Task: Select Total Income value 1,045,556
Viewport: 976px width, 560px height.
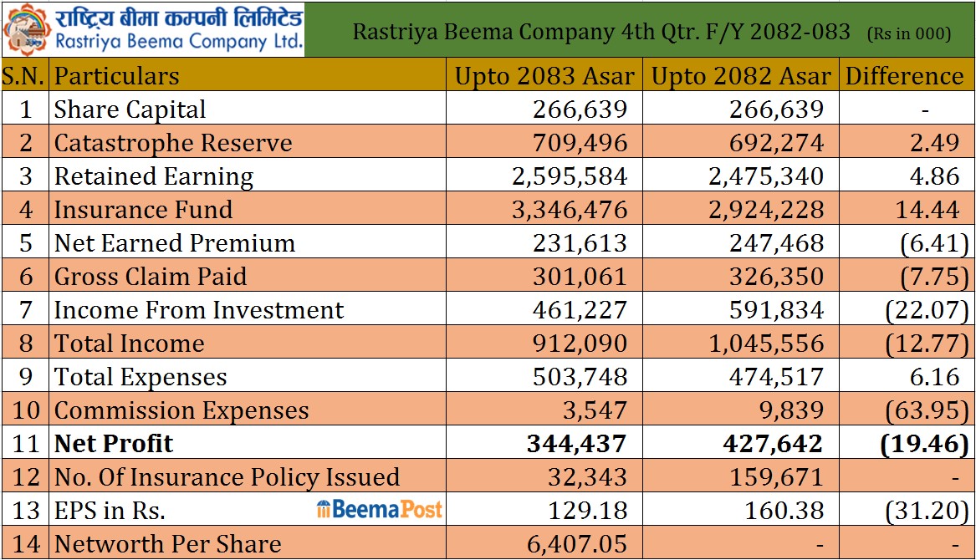Action: [766, 344]
